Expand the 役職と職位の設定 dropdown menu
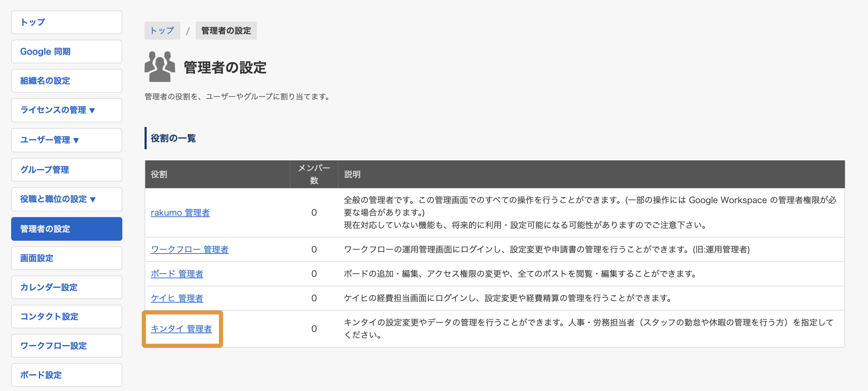868x391 pixels. 67,199
